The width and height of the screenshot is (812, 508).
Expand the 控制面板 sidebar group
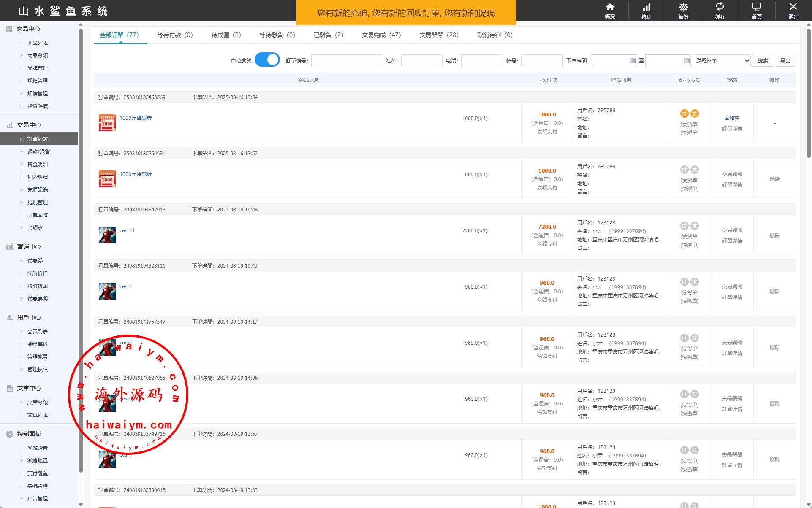coord(29,434)
